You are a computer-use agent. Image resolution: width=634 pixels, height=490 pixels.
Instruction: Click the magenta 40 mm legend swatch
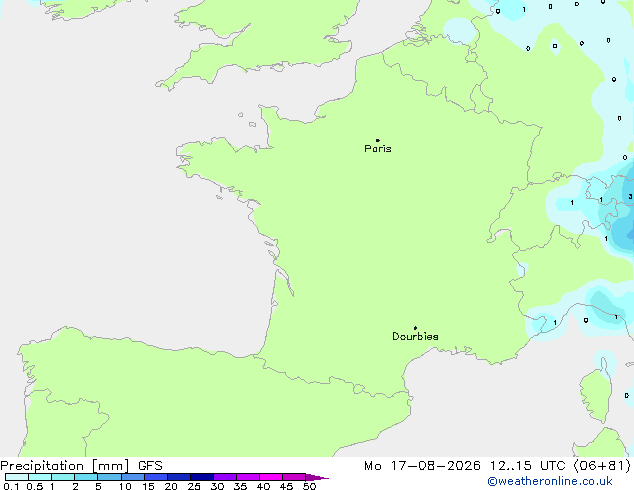271,477
